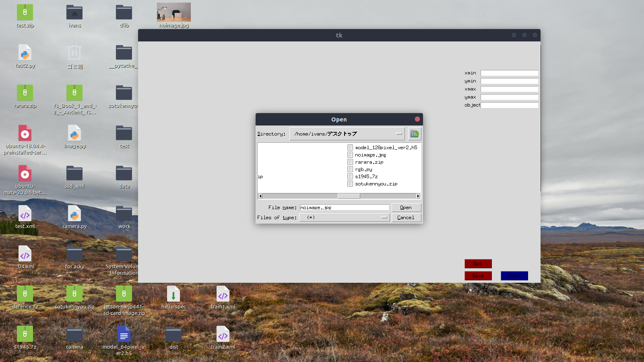Image resolution: width=644 pixels, height=362 pixels.
Task: Select test.zip archive icon on desktop
Action: (25, 12)
